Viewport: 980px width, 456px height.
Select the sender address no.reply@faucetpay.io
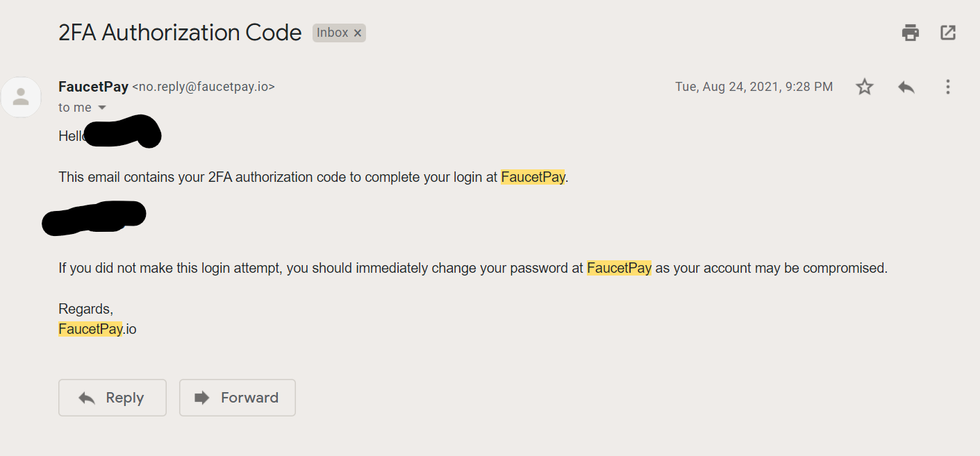204,87
